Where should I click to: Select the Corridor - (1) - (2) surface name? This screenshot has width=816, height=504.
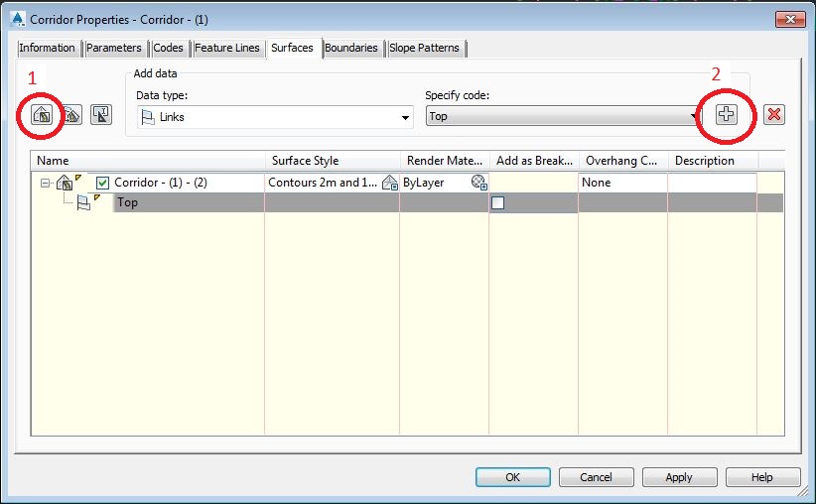pos(161,183)
